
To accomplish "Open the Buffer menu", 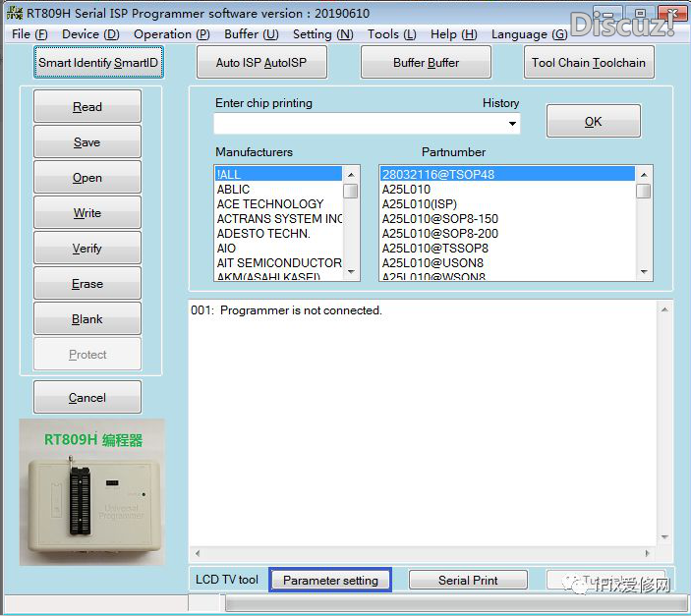I will tap(251, 34).
